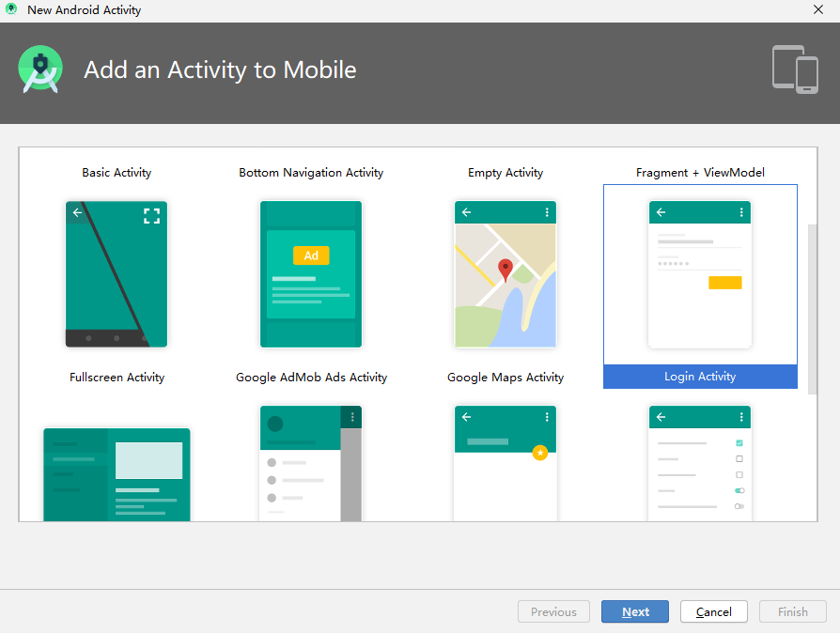
Task: Click the Android Studio robot logo icon
Action: tap(40, 69)
